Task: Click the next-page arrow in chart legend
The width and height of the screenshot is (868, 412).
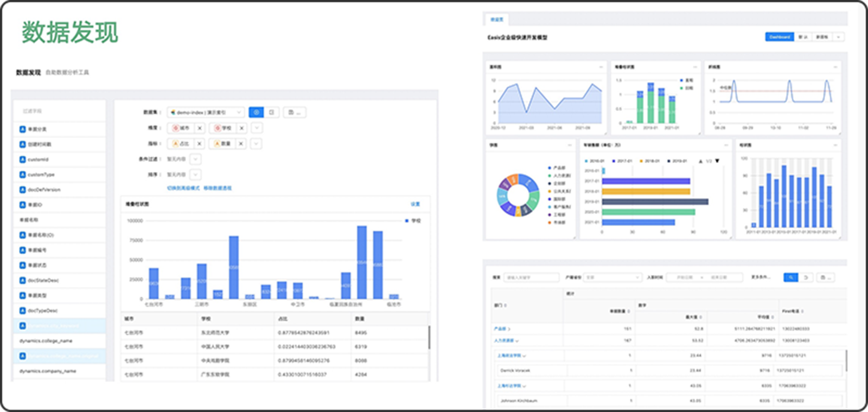Action: (717, 161)
